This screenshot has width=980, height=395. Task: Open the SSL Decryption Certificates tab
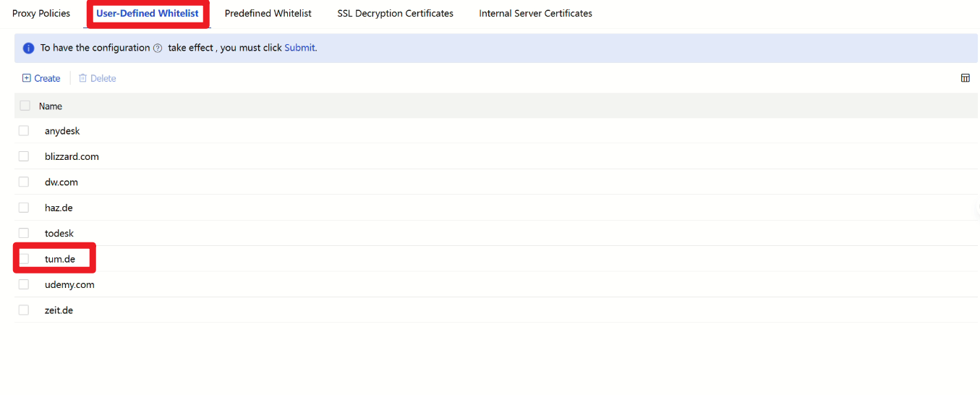coord(396,14)
